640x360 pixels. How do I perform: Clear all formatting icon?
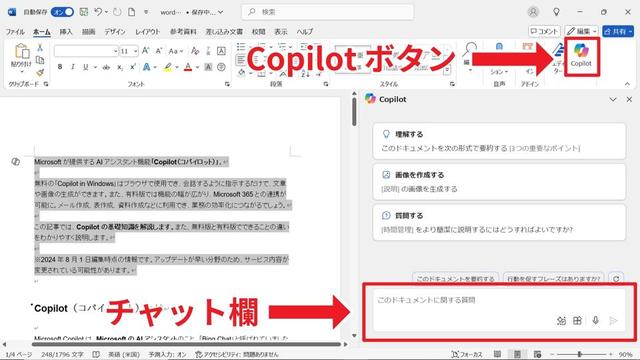pos(195,51)
